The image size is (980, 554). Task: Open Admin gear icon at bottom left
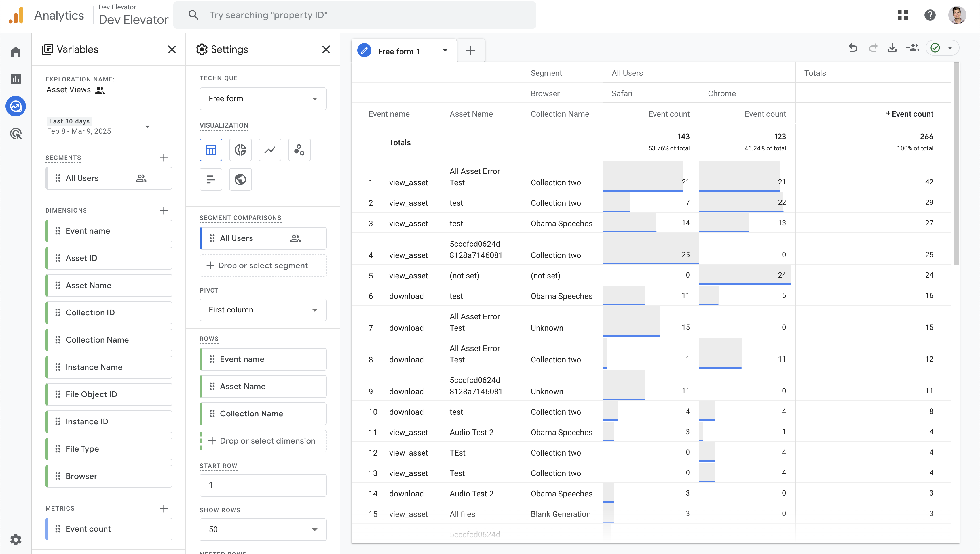click(16, 540)
